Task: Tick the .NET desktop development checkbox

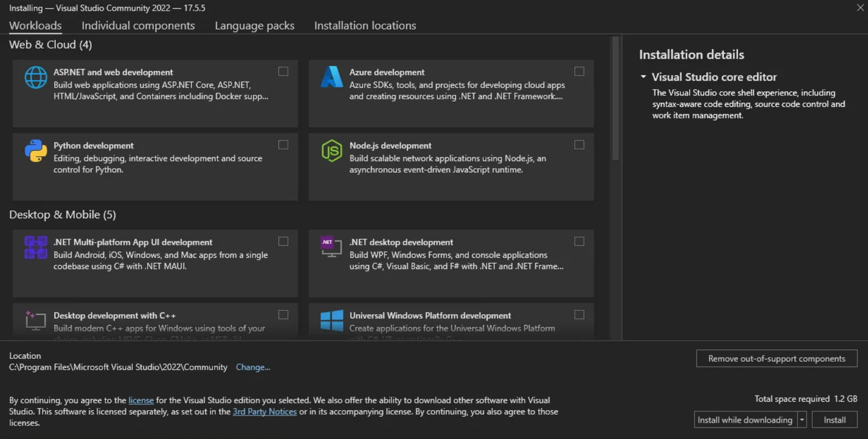Action: point(579,242)
